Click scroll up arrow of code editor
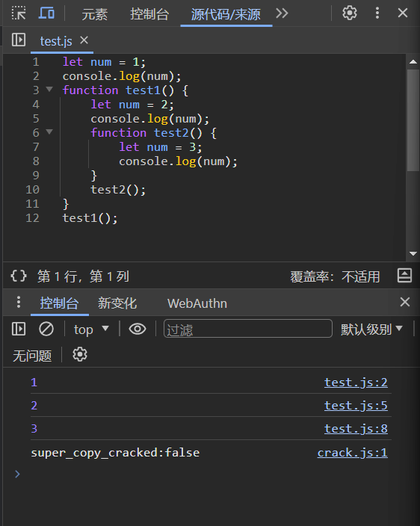Screen dimensions: 420x526 pyautogui.click(x=413, y=62)
